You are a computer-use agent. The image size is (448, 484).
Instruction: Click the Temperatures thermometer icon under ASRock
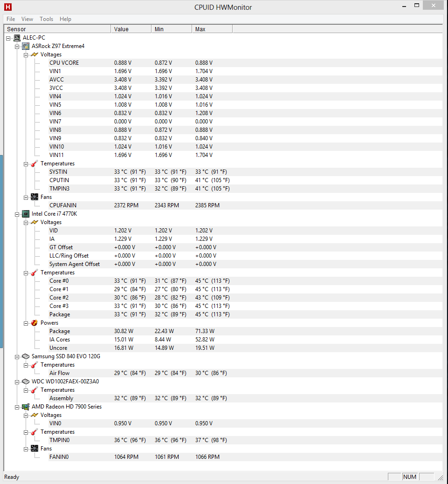pyautogui.click(x=34, y=164)
